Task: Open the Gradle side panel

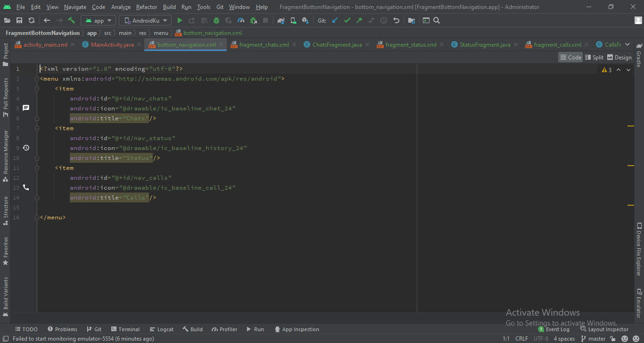Action: [x=639, y=55]
